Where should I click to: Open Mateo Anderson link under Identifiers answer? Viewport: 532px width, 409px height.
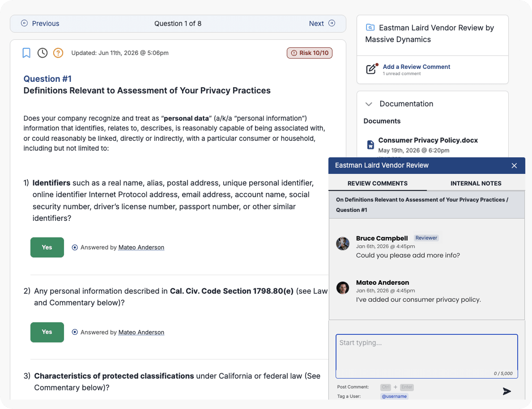[x=141, y=247]
